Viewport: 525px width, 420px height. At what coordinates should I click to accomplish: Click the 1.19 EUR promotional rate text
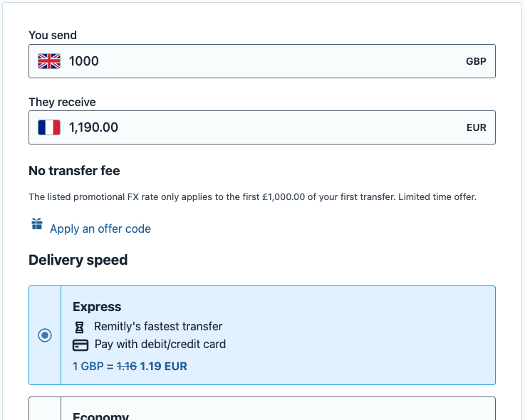[163, 367]
